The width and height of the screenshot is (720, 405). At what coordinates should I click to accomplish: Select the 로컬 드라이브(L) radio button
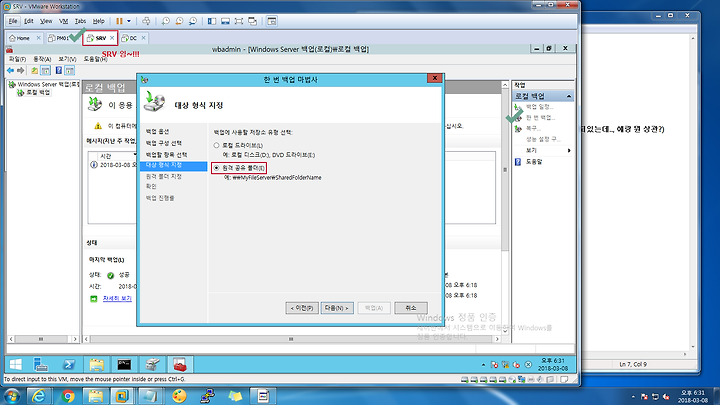216,145
